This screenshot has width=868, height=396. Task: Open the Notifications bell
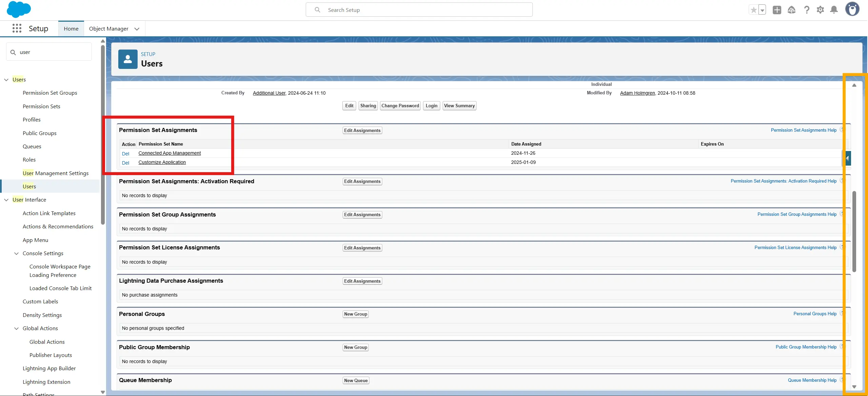[x=834, y=10]
